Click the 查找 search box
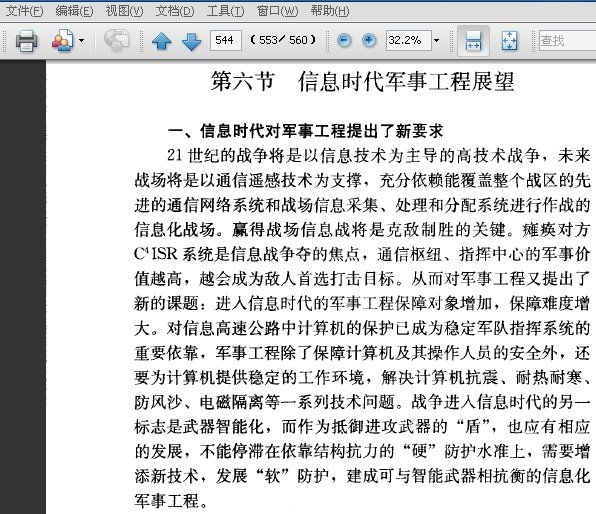The height and width of the screenshot is (514, 596). [x=567, y=40]
